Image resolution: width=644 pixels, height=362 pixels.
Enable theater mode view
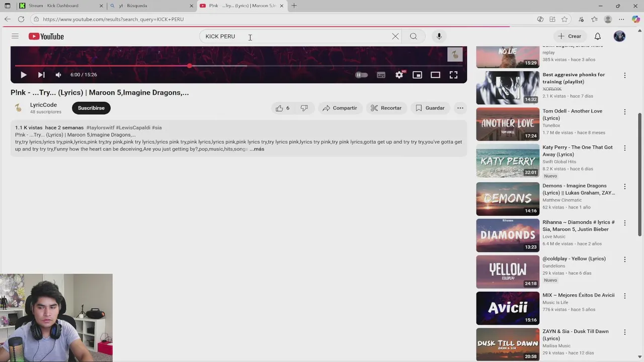coord(435,75)
